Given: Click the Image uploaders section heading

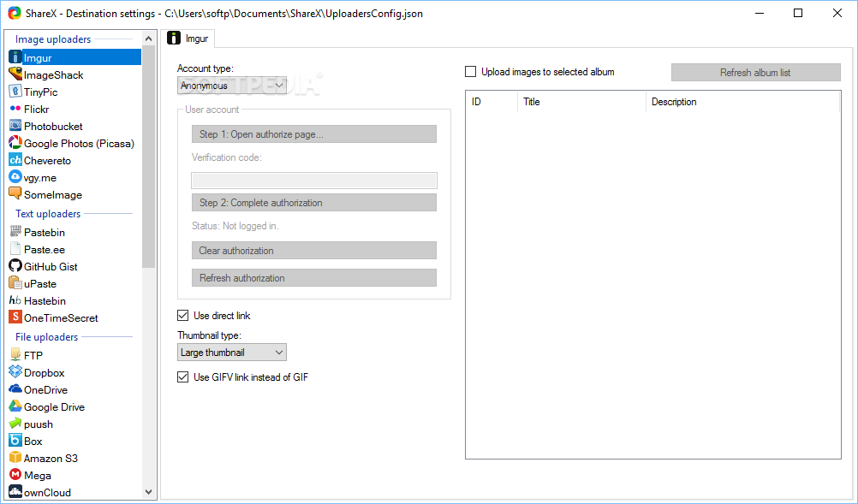Looking at the screenshot, I should coord(53,39).
